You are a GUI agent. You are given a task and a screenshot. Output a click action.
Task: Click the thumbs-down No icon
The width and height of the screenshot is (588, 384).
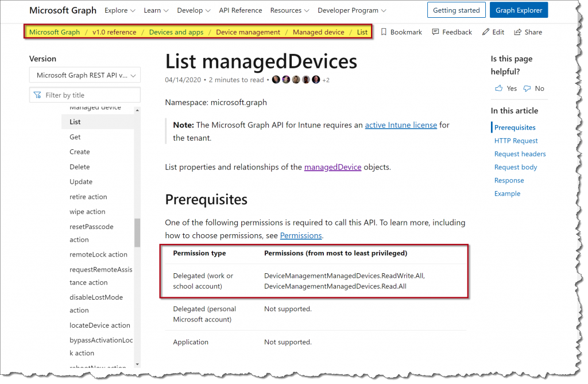click(x=527, y=88)
